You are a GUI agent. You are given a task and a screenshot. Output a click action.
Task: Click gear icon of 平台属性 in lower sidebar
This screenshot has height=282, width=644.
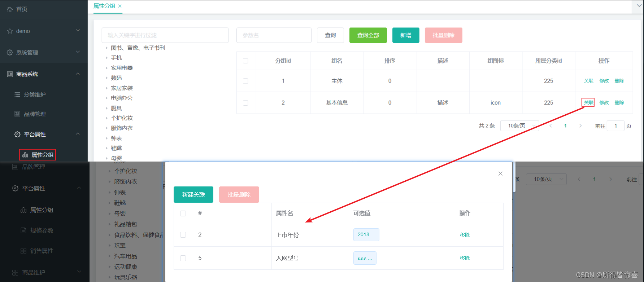click(15, 189)
